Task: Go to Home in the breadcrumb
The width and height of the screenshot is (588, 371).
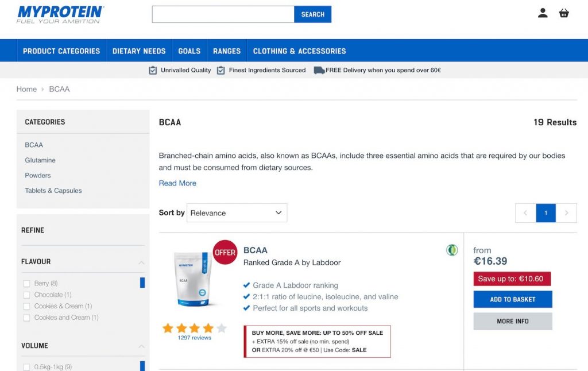Action: coord(26,89)
